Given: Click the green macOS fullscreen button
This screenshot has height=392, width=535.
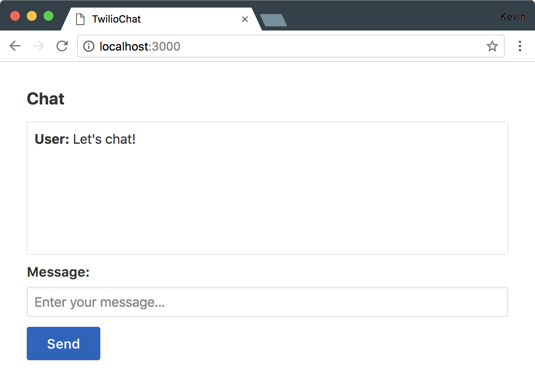Looking at the screenshot, I should coord(48,16).
